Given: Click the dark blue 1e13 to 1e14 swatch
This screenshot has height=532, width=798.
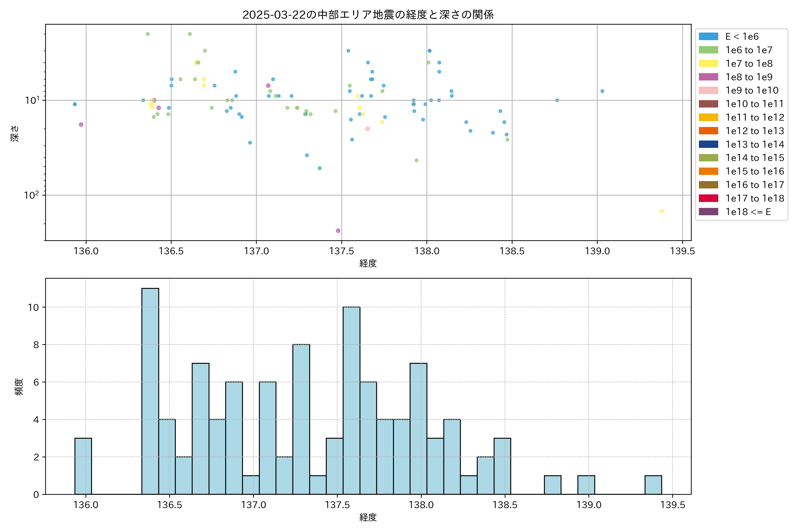Looking at the screenshot, I should point(708,144).
